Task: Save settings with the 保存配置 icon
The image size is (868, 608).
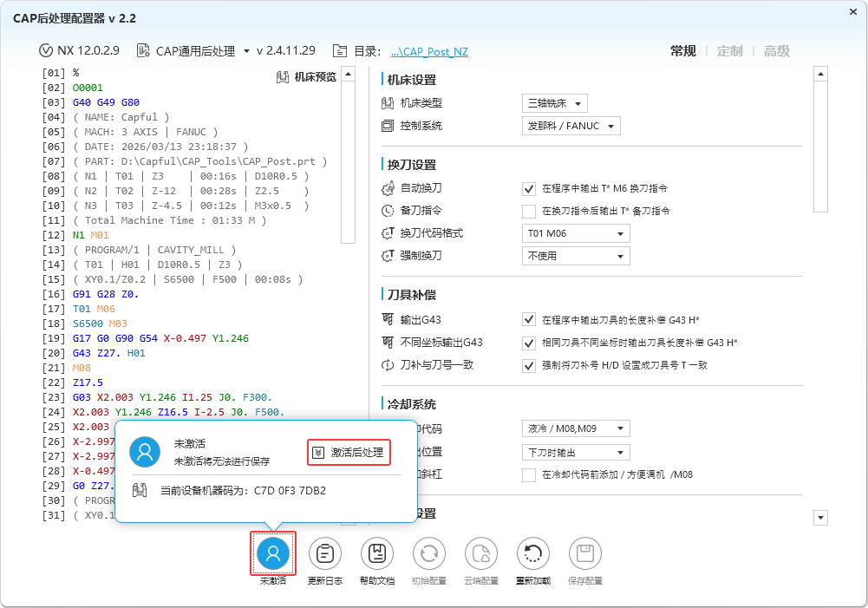Action: [x=584, y=553]
